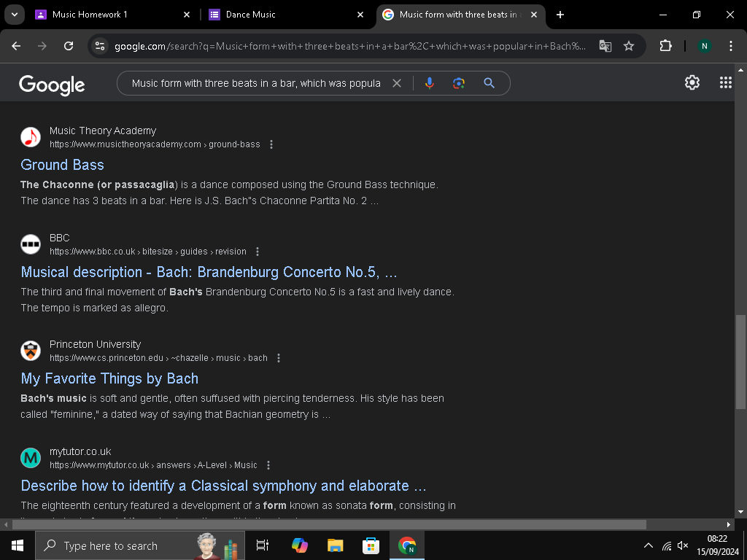The image size is (747, 560).
Task: Open Task View on the taskbar
Action: click(263, 545)
